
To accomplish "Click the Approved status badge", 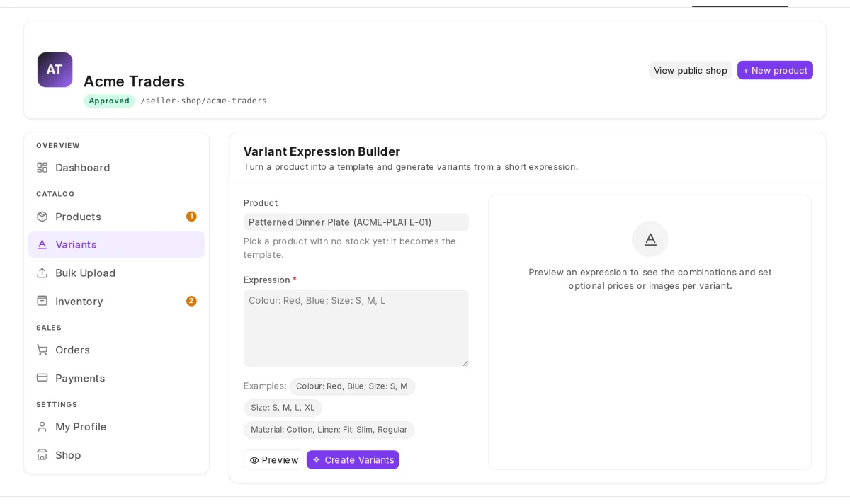I will coord(109,101).
